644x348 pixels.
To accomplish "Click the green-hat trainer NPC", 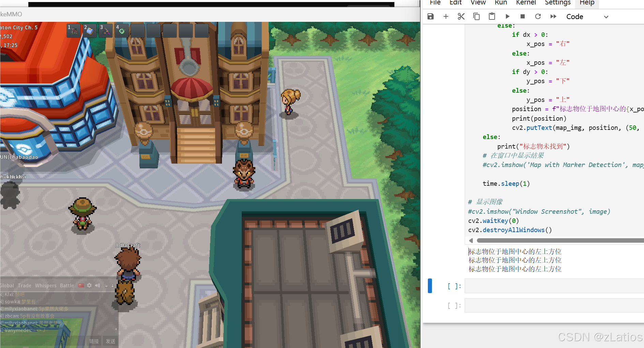I will (83, 214).
